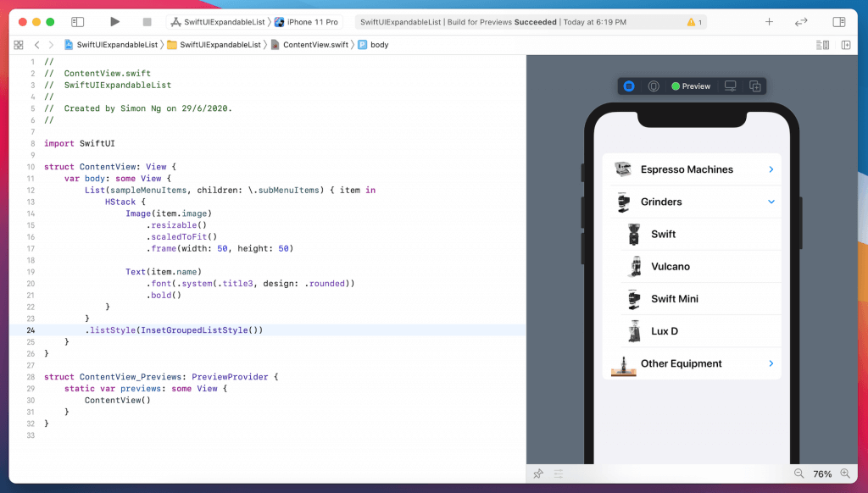Viewport: 868px width, 493px height.
Task: Toggle the inspector panel on the right
Action: point(838,22)
